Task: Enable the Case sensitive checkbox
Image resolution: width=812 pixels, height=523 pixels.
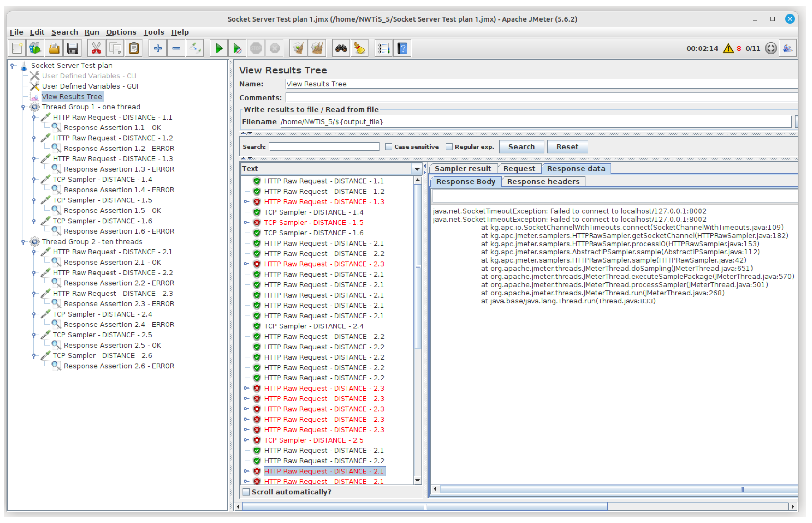Action: (x=388, y=147)
